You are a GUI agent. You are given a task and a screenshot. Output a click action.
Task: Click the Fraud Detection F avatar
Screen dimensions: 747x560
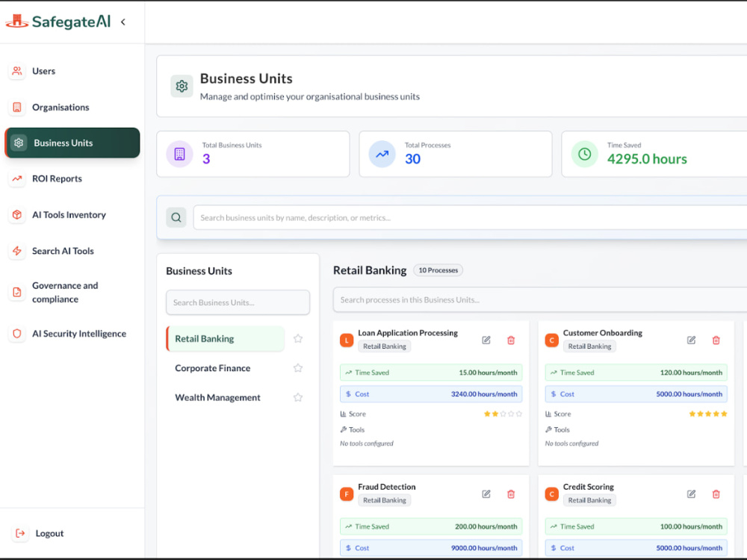347,494
